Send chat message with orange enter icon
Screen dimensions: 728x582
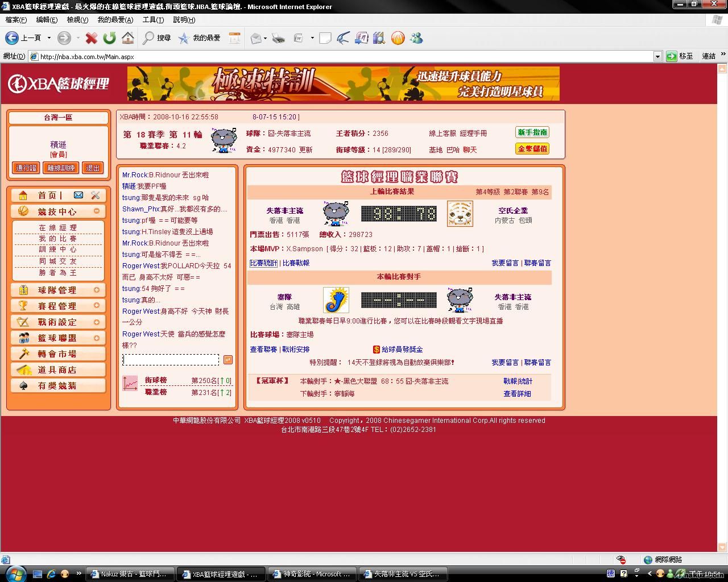[227, 360]
